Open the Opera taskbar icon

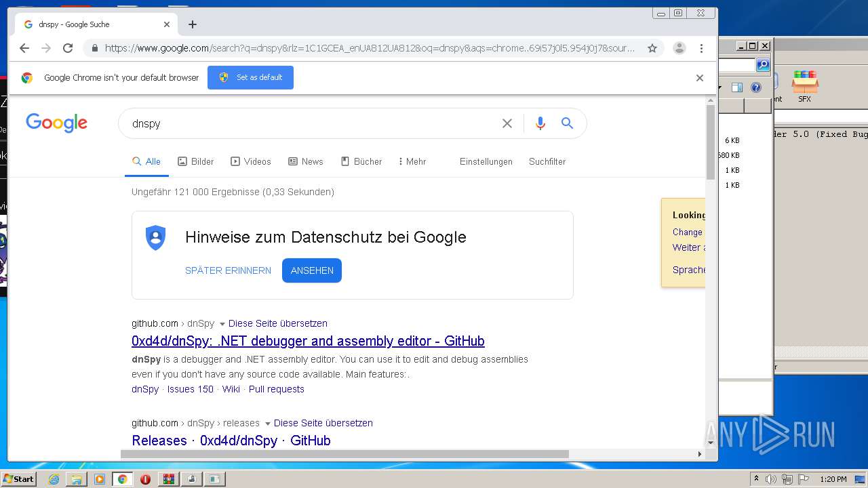145,479
